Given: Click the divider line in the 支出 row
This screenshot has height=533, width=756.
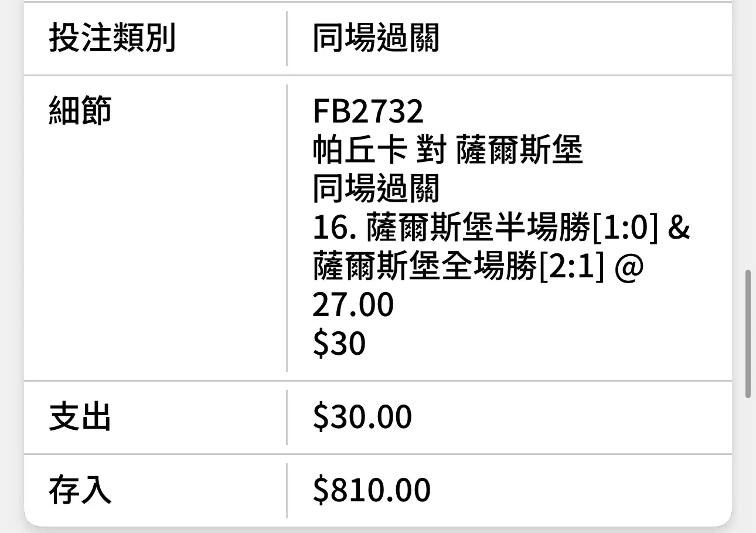Looking at the screenshot, I should [x=287, y=417].
